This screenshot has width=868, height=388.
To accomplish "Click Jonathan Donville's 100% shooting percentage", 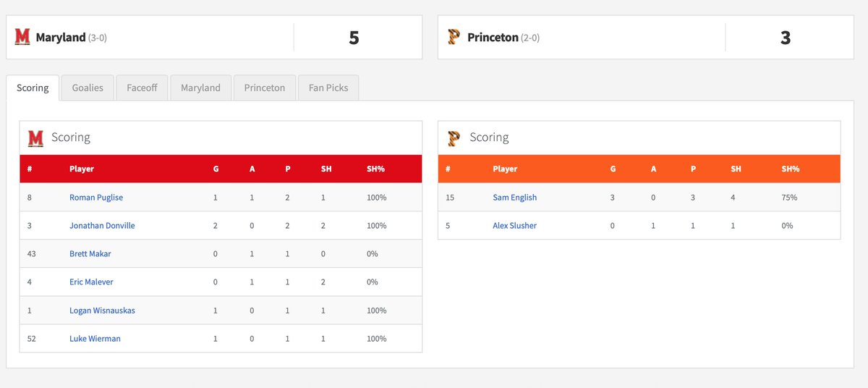I will click(x=377, y=226).
